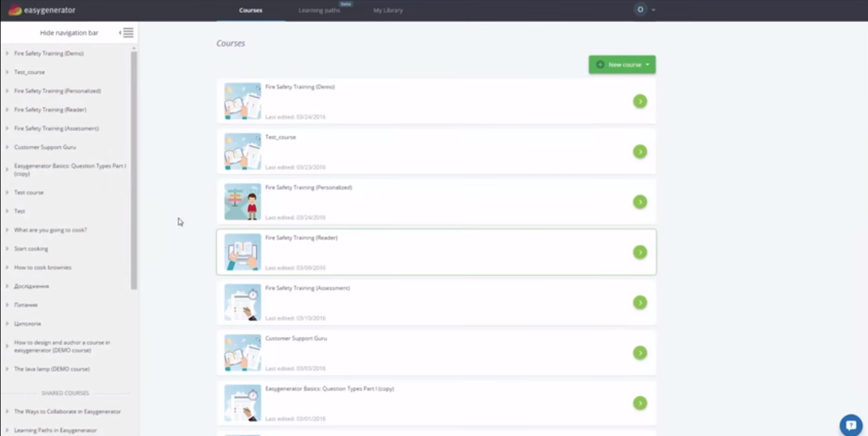Open the chat support icon
The height and width of the screenshot is (436, 868).
click(x=851, y=425)
